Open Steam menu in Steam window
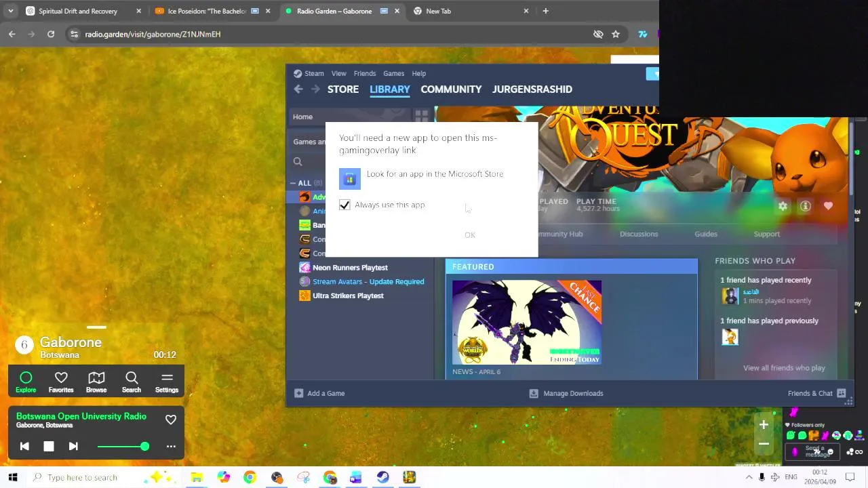Screen dimensions: 868x488 click(314, 73)
